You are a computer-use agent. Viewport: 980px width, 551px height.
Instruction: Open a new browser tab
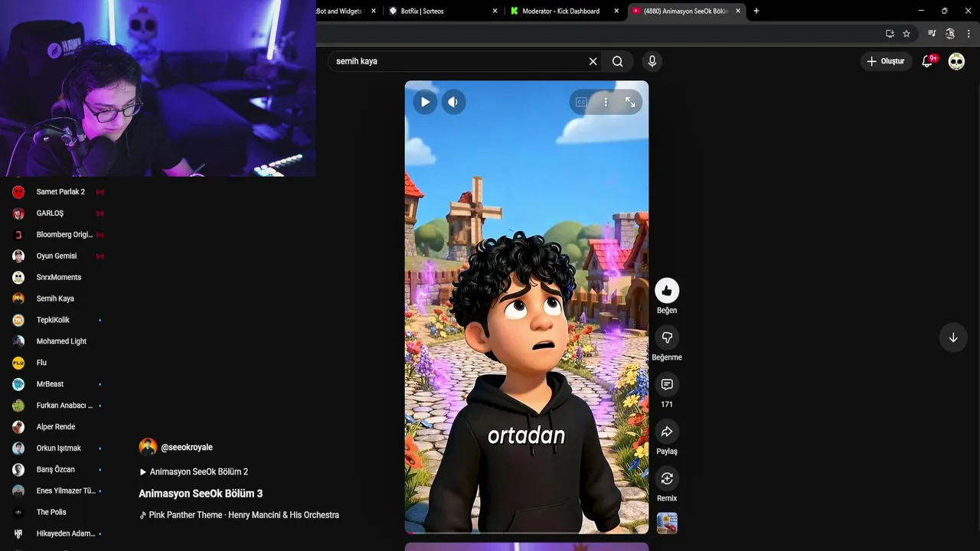pyautogui.click(x=756, y=11)
